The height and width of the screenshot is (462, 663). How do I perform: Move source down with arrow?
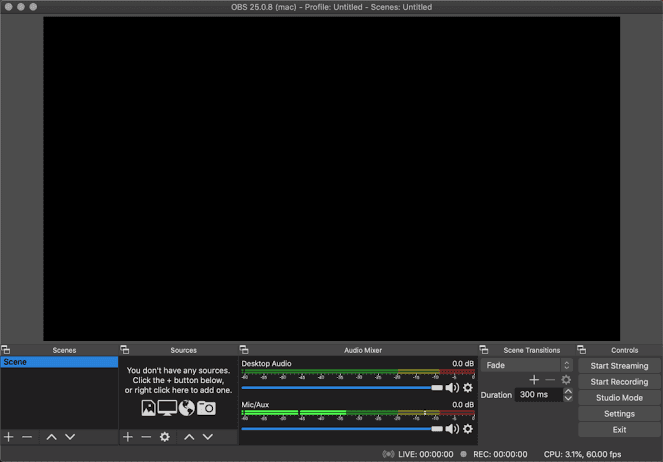208,437
